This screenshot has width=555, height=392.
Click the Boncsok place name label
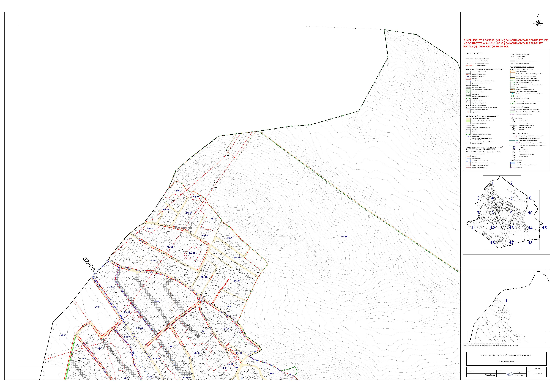click(184, 228)
